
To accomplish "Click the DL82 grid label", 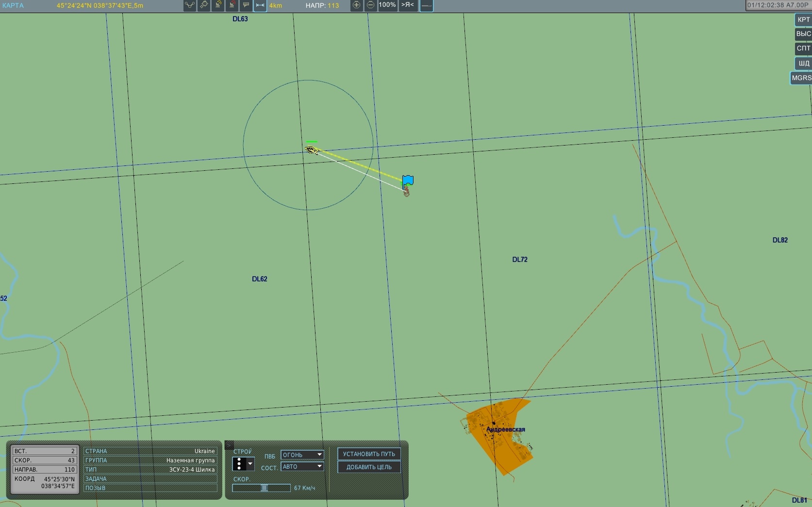I will point(780,240).
